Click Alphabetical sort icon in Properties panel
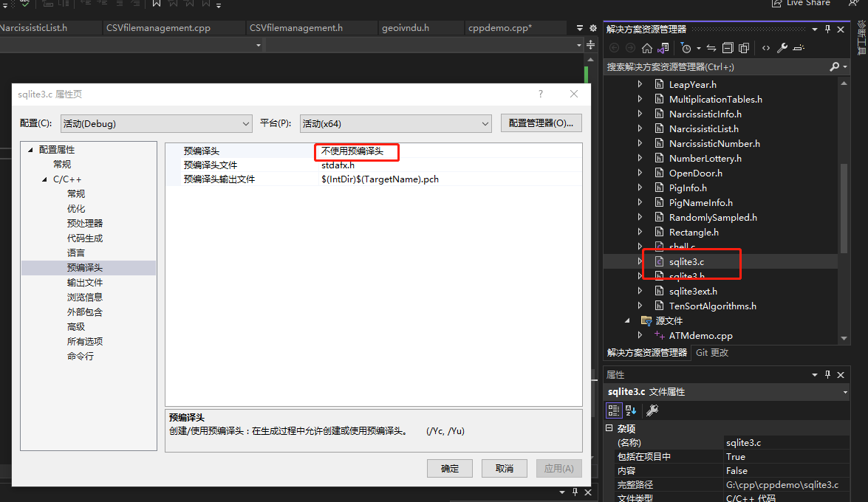 coord(631,410)
